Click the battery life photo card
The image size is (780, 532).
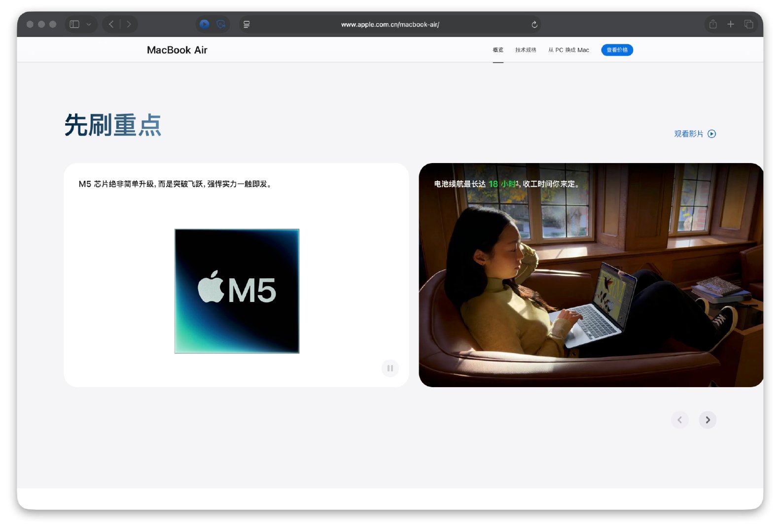point(591,275)
